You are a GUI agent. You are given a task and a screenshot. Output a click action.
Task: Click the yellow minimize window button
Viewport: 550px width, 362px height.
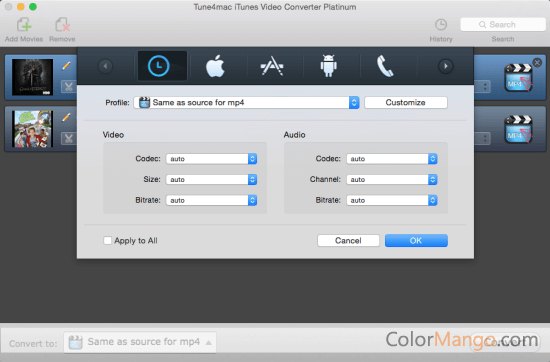21,7
